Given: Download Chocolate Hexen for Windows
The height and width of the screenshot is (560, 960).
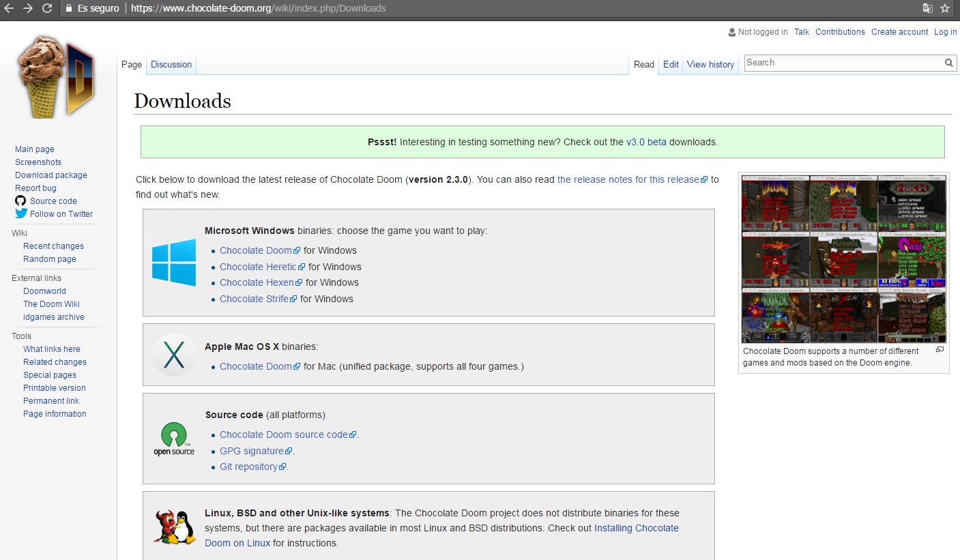Looking at the screenshot, I should pyautogui.click(x=261, y=282).
